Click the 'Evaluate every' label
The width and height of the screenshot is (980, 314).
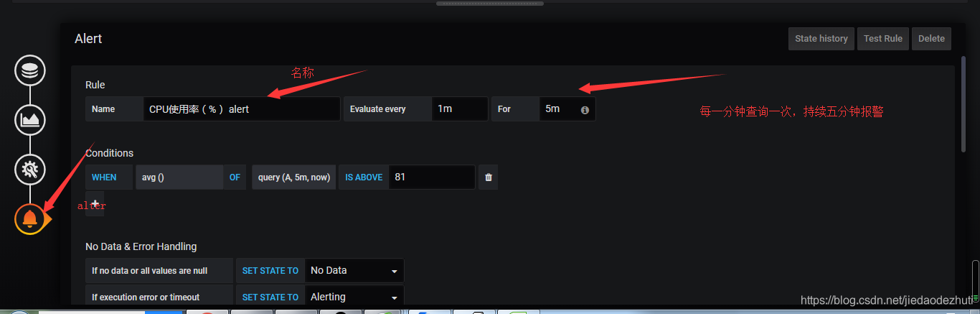coord(387,109)
